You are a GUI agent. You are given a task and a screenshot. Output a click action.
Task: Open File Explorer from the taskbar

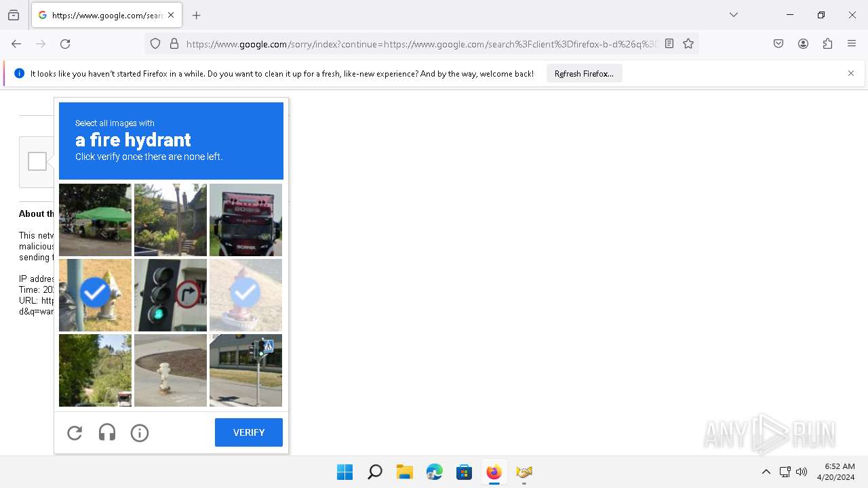[404, 472]
